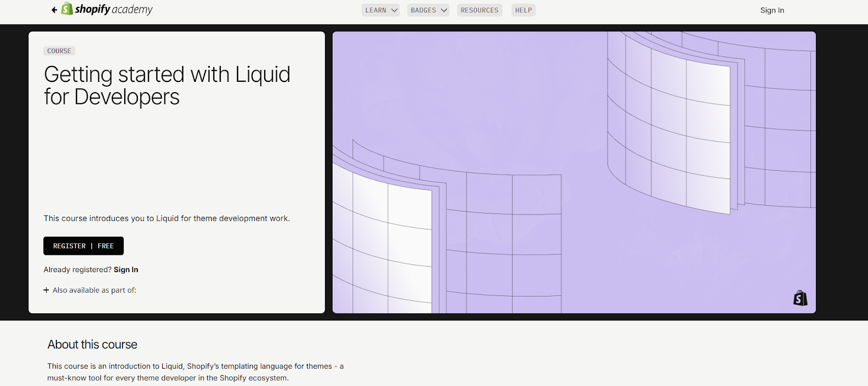Click Sign In in the top header
This screenshot has height=386, width=868.
pos(772,10)
